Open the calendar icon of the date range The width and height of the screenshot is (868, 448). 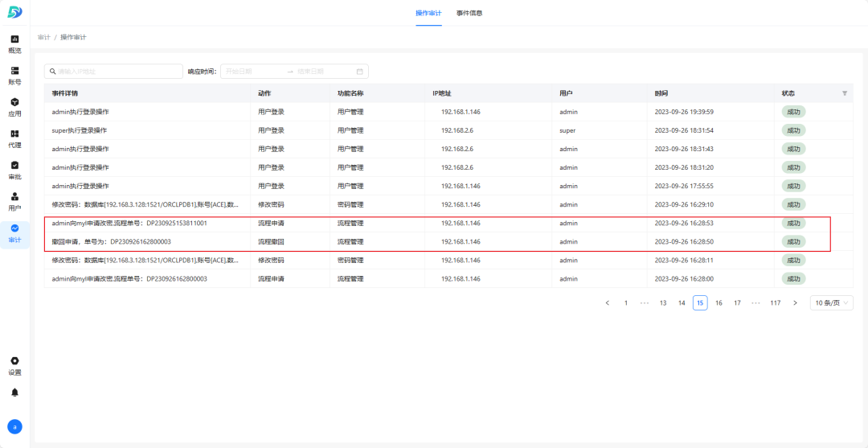click(x=359, y=72)
